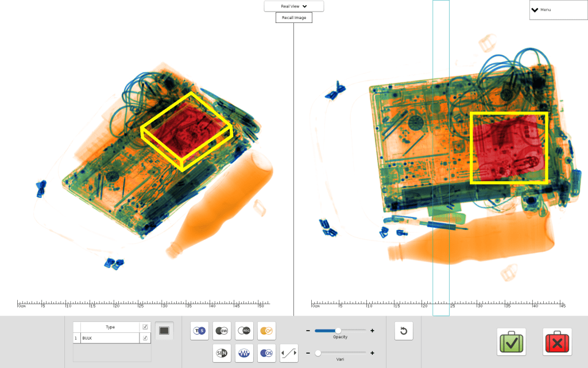Toggle the BULK row checkbox
This screenshot has width=588, height=368.
[x=145, y=338]
